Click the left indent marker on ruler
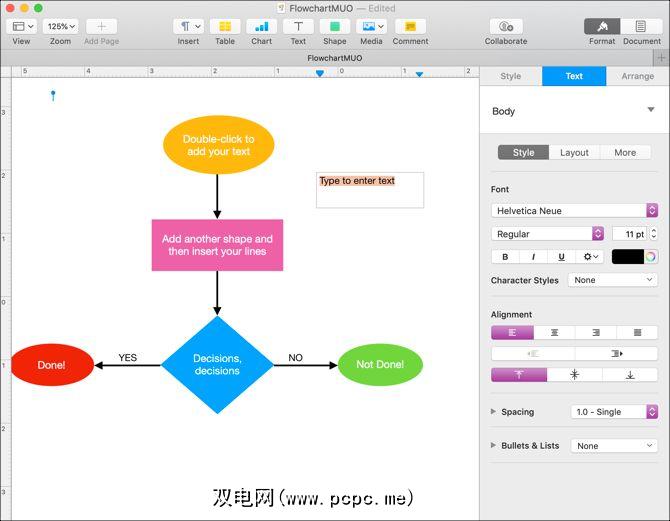The height and width of the screenshot is (521, 670). coord(320,74)
